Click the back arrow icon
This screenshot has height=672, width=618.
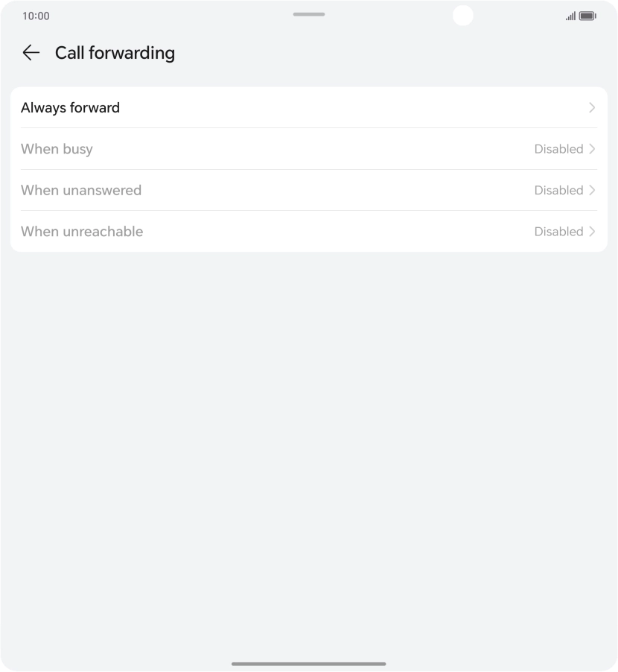click(x=31, y=52)
